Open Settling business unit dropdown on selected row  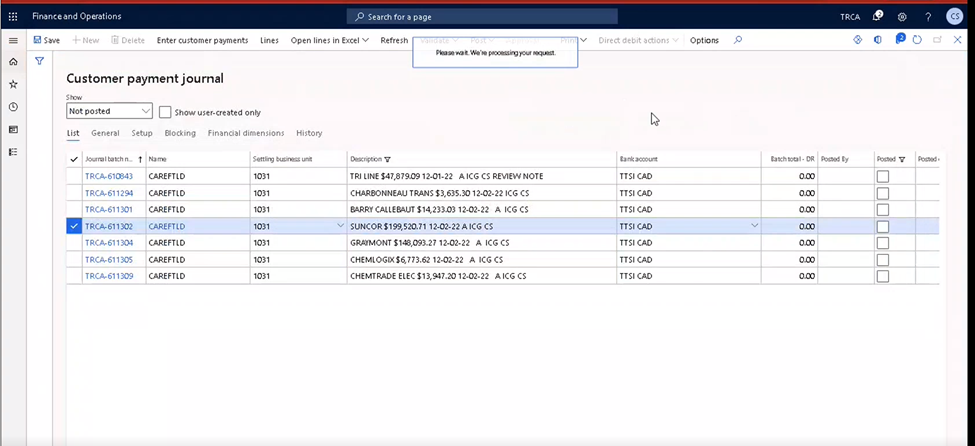coord(340,226)
